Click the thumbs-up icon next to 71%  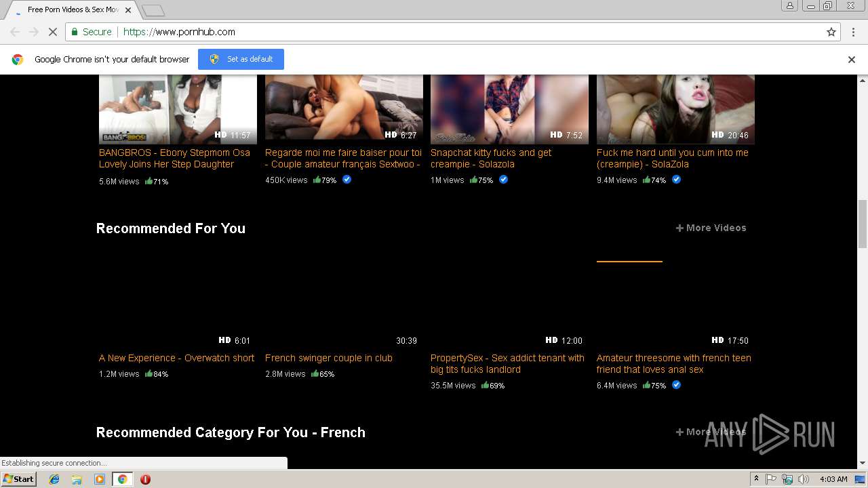[149, 181]
